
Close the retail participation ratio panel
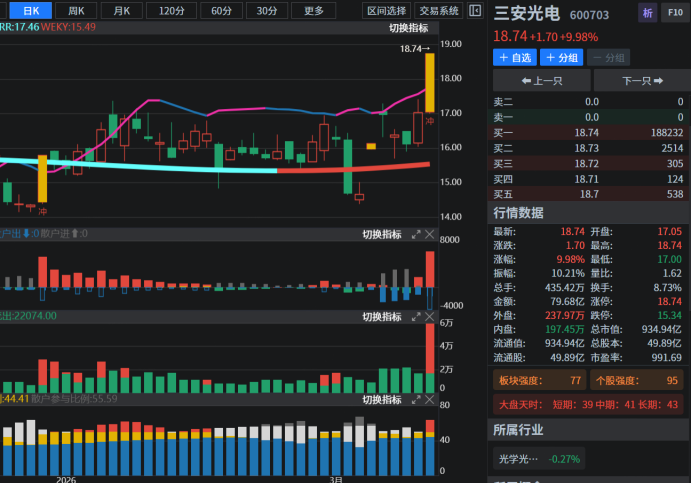(430, 400)
